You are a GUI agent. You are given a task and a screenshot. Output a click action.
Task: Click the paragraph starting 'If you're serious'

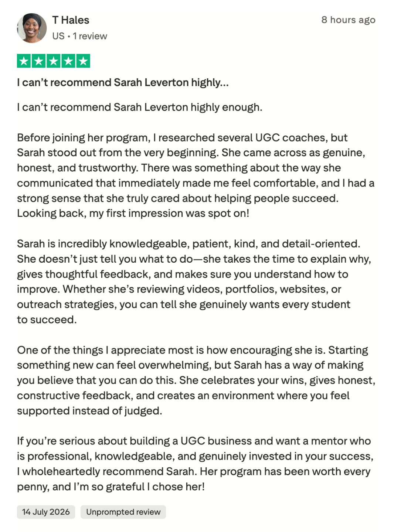(x=195, y=464)
